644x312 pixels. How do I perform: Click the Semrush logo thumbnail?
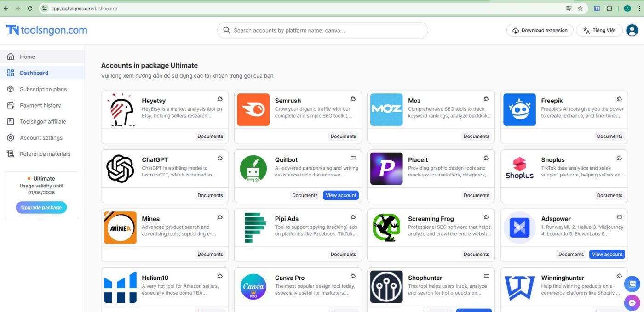point(253,109)
